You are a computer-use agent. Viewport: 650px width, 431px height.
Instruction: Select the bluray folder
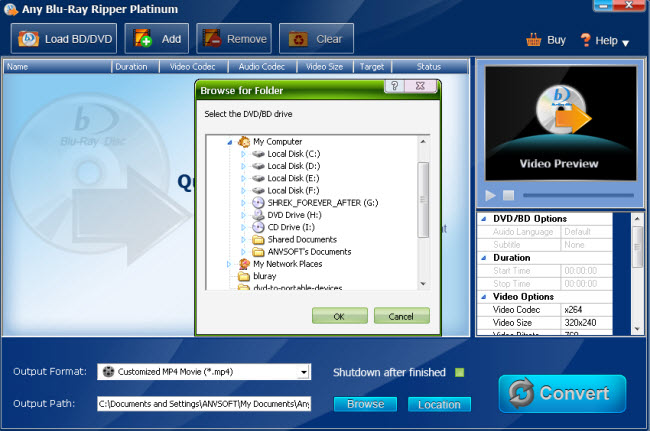pyautogui.click(x=264, y=276)
